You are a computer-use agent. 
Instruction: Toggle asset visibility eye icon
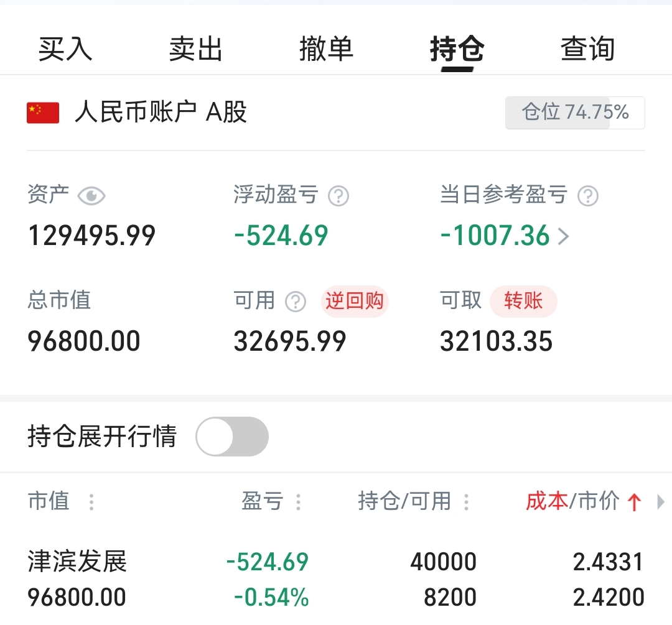(x=91, y=196)
